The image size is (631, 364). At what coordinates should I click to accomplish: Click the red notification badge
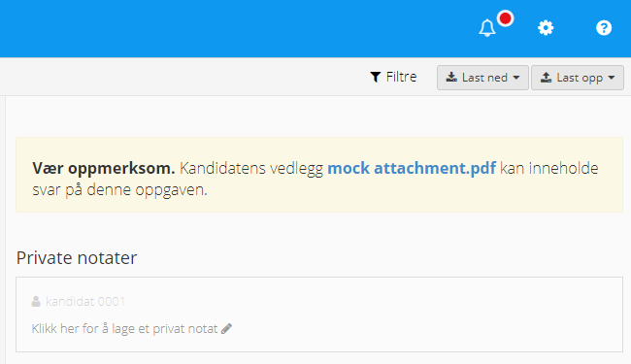coord(505,18)
